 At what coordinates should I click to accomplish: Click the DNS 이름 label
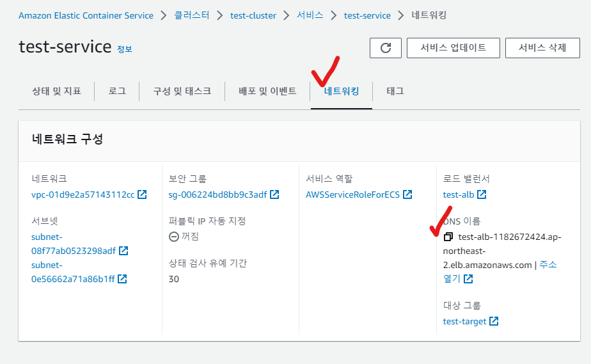[462, 221]
